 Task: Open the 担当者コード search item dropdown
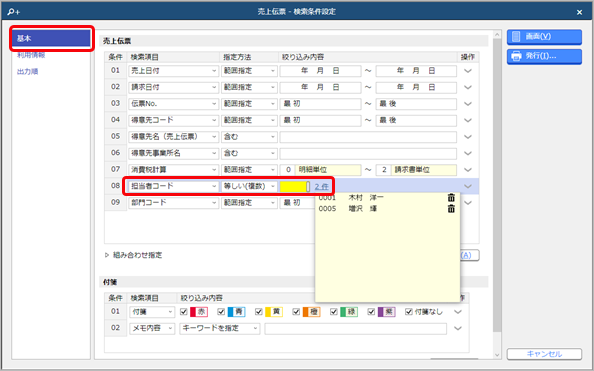coord(173,186)
